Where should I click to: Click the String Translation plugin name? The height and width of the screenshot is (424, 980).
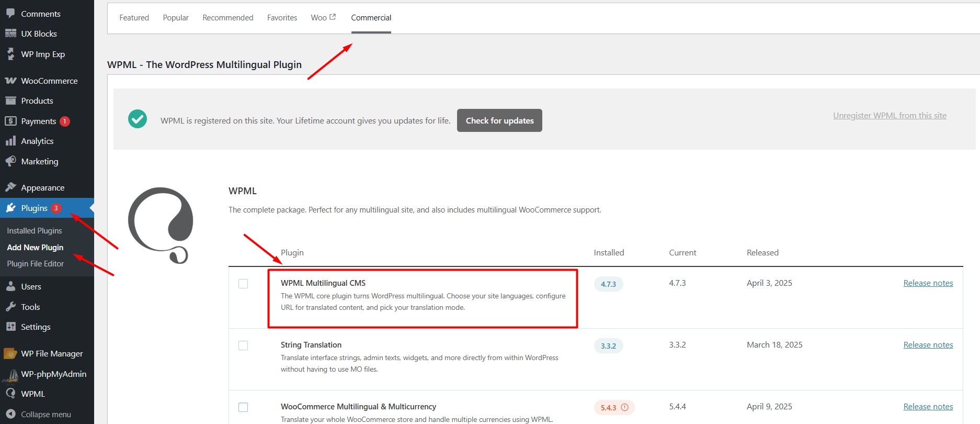(311, 345)
